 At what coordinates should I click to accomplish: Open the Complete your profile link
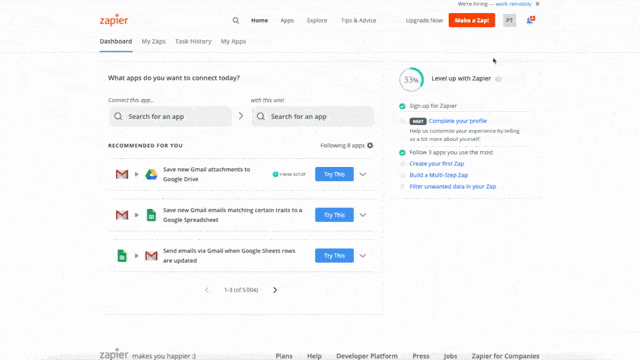point(458,121)
